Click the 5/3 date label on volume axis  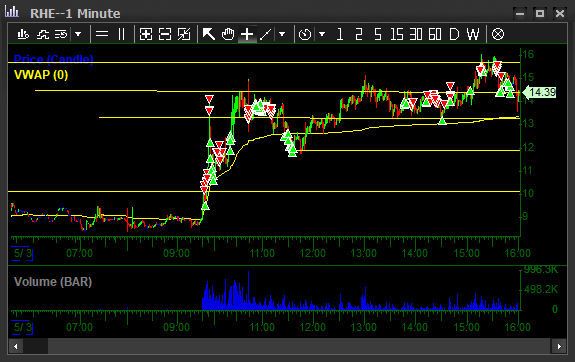point(22,327)
